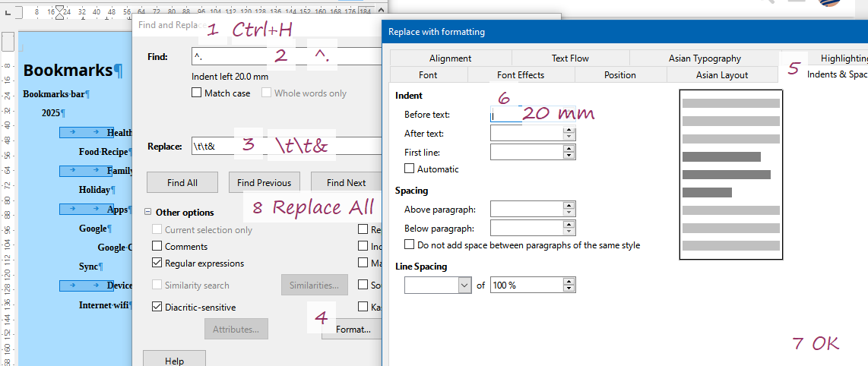Viewport: 868px width, 366px height.
Task: Click the Find Previous button
Action: (x=264, y=183)
